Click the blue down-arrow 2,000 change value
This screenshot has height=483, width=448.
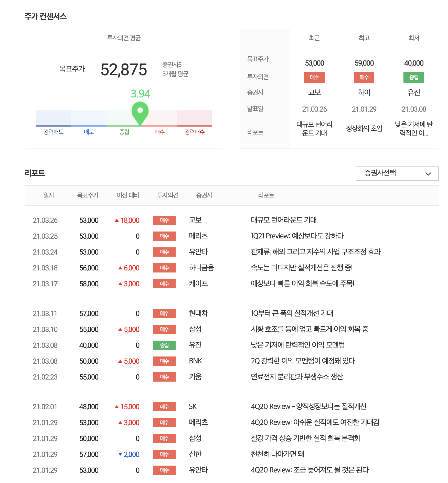129,454
